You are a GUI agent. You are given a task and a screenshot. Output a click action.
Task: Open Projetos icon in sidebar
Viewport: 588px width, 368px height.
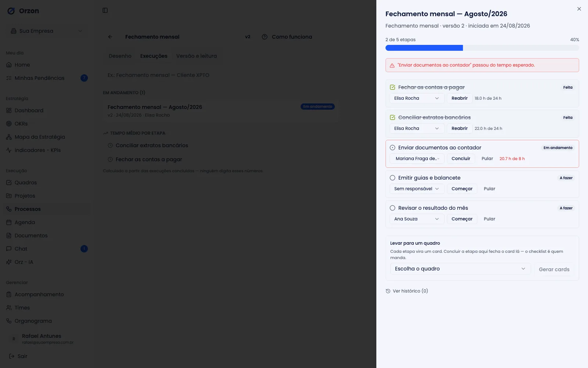tap(9, 196)
